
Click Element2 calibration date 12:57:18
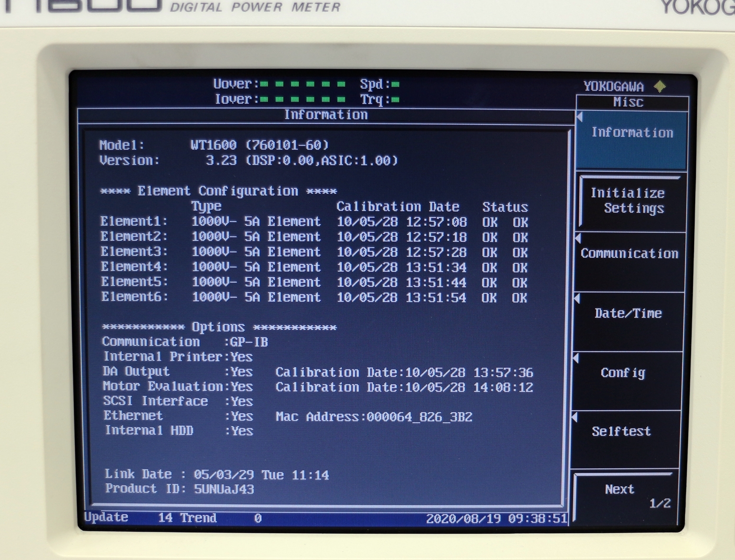pos(402,238)
